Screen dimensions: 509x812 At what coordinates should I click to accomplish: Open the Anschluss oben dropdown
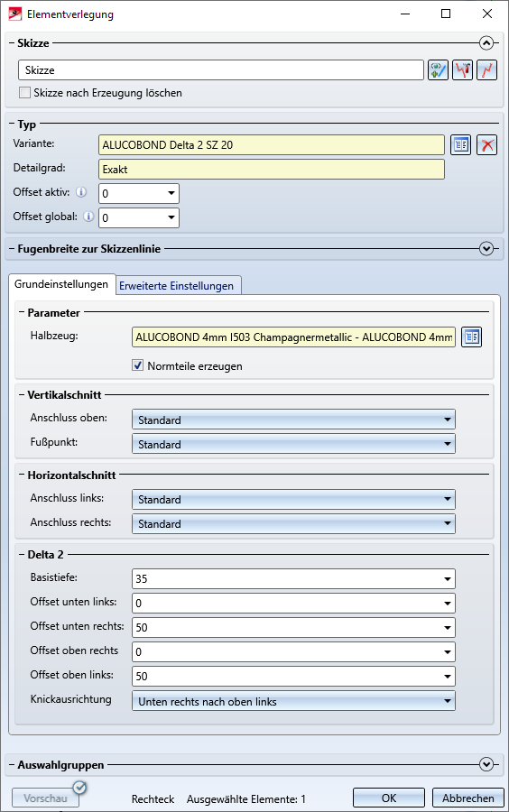click(293, 420)
